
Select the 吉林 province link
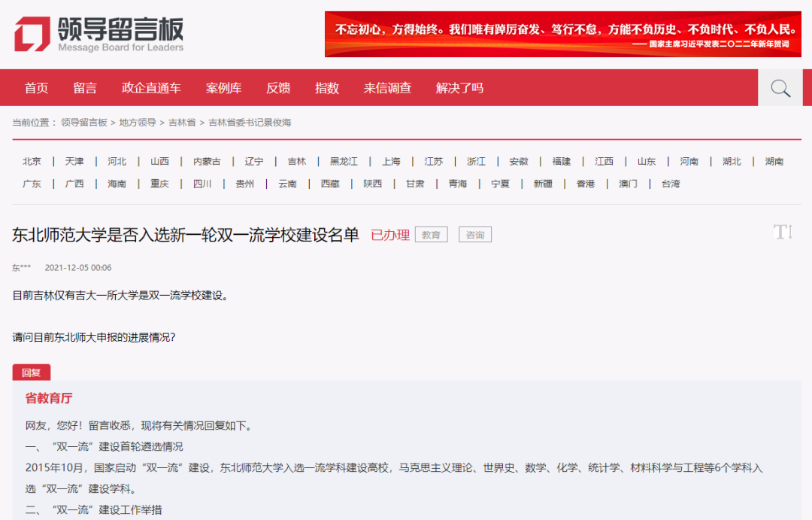[296, 160]
